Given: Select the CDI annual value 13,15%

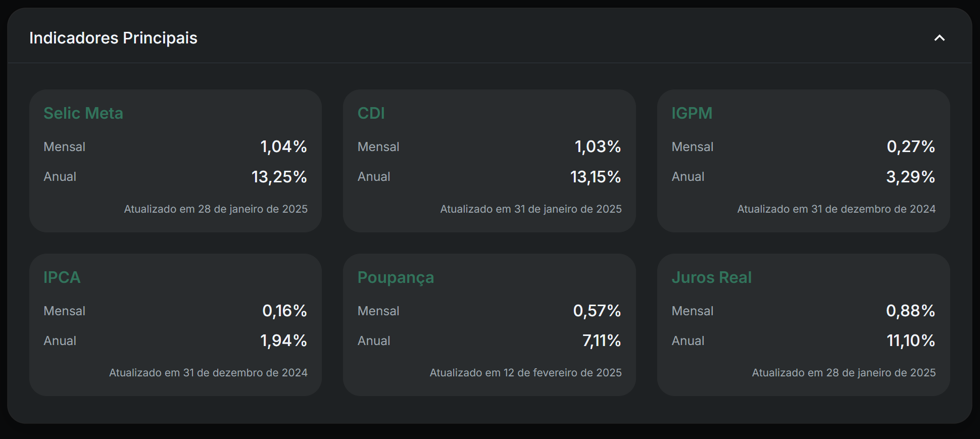Looking at the screenshot, I should [595, 177].
